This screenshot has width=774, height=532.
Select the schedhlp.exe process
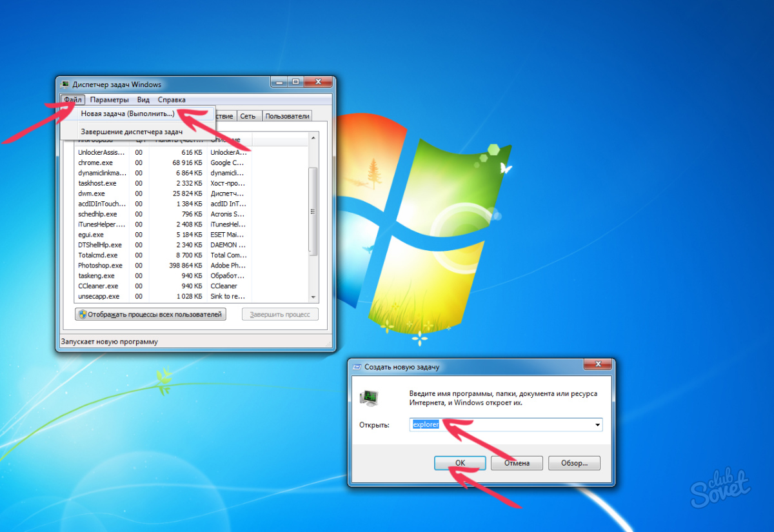click(x=192, y=214)
